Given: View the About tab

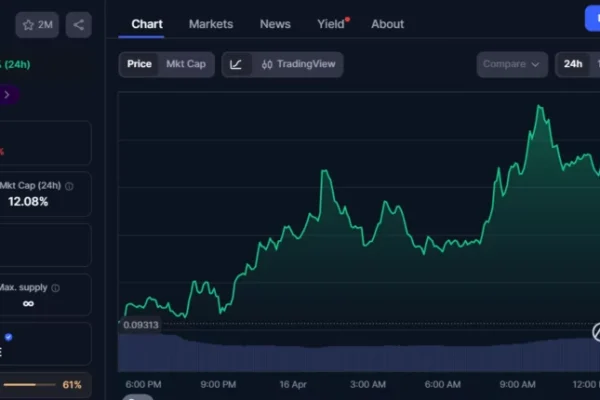Looking at the screenshot, I should click(x=388, y=24).
